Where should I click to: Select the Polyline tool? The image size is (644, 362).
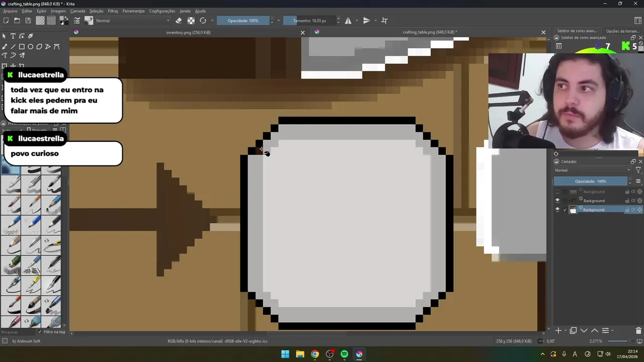(x=48, y=47)
